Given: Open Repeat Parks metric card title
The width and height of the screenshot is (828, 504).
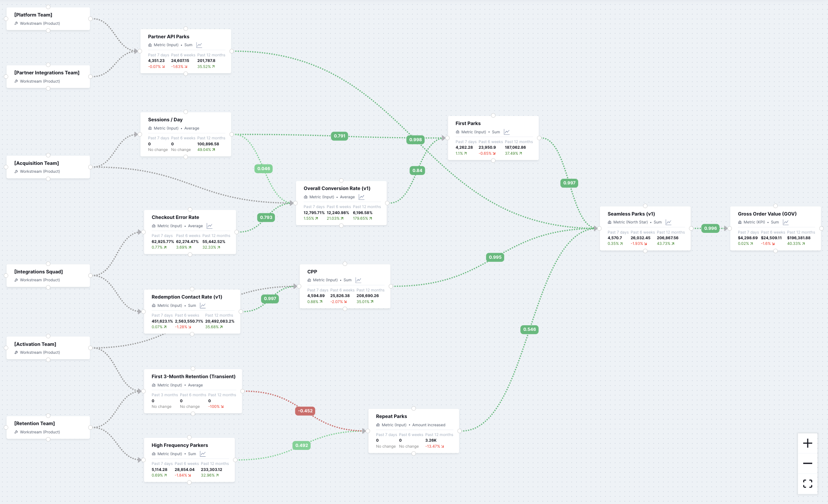Looking at the screenshot, I should tap(391, 416).
